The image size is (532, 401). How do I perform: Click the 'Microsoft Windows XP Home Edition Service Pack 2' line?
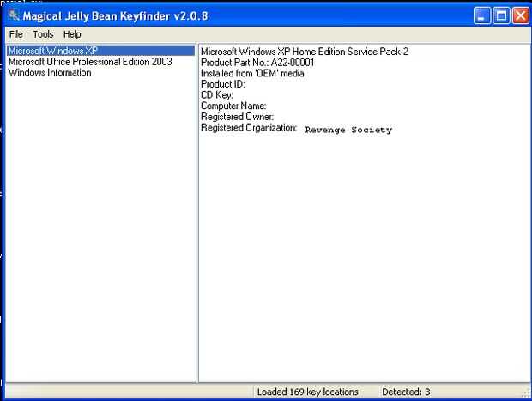coord(305,52)
